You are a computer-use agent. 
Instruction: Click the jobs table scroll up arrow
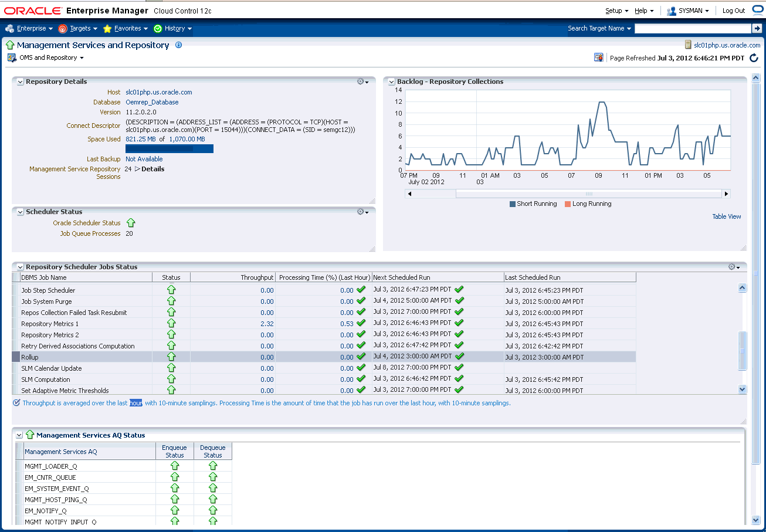tap(742, 288)
